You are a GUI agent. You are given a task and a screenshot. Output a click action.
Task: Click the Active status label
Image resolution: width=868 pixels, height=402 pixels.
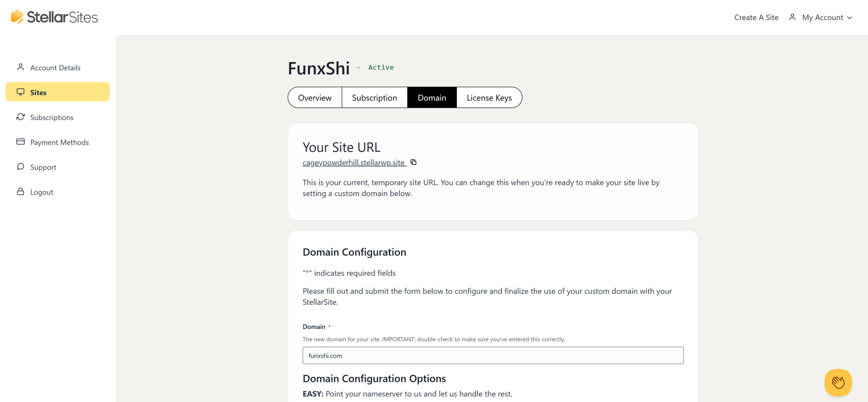coord(381,67)
